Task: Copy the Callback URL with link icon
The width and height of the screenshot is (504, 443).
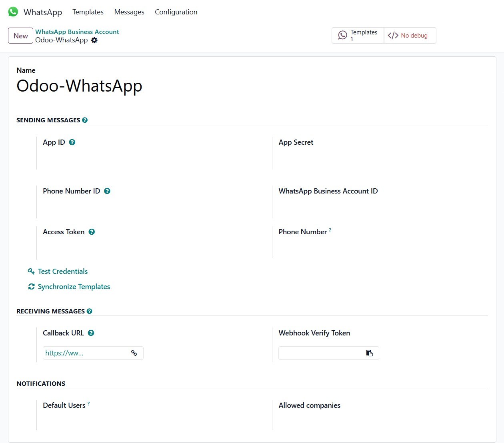Action: [134, 353]
